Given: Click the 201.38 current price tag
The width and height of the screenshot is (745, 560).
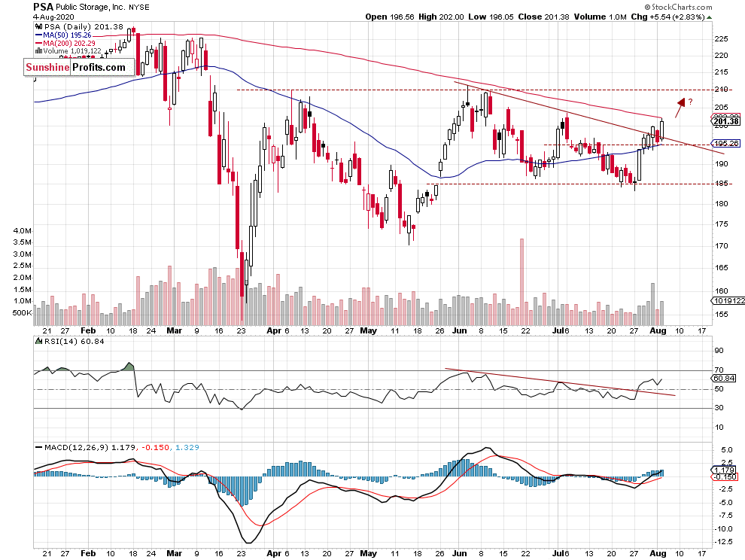Looking at the screenshot, I should 726,121.
